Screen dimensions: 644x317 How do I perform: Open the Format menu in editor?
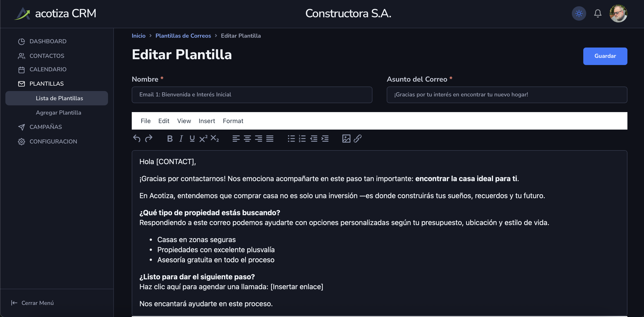(x=233, y=121)
